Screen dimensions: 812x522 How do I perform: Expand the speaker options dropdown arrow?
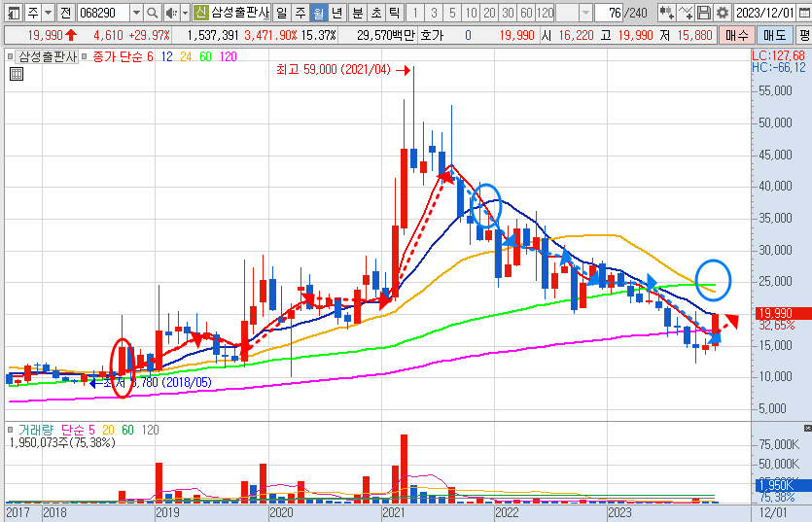(x=185, y=13)
